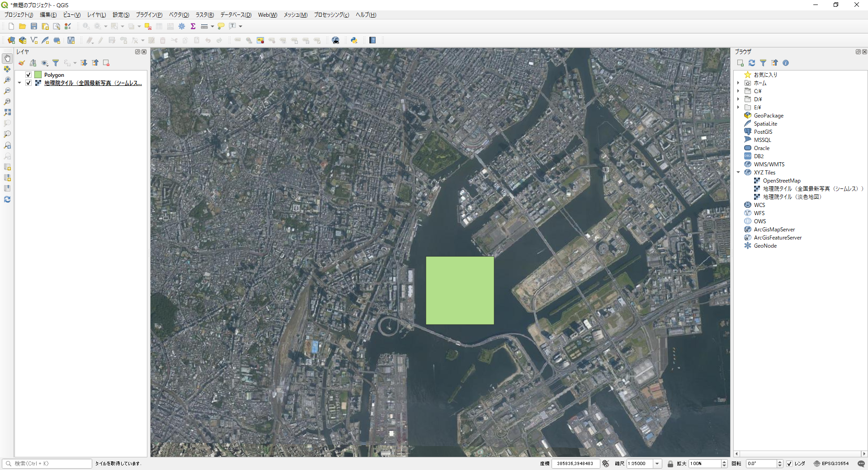Viewport: 868px width, 470px height.
Task: Open the プロセッシング menu
Action: point(331,15)
